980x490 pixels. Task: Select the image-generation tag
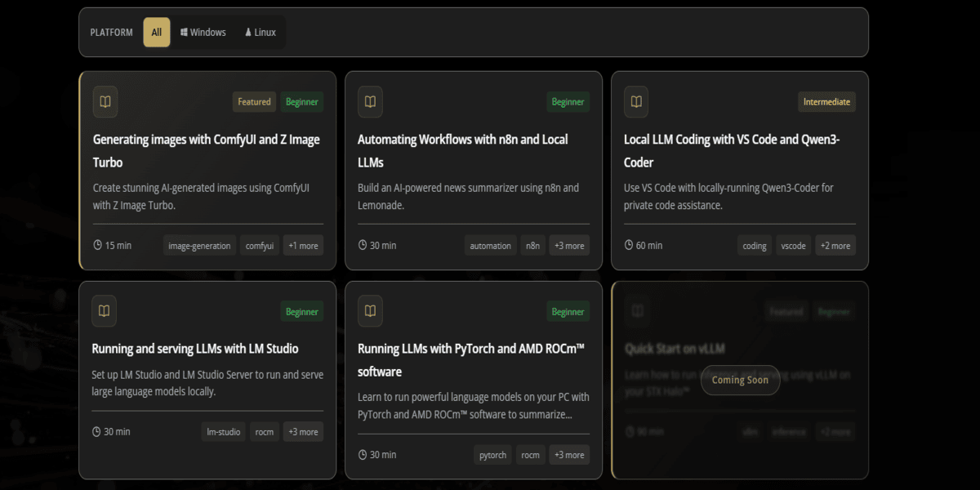199,245
